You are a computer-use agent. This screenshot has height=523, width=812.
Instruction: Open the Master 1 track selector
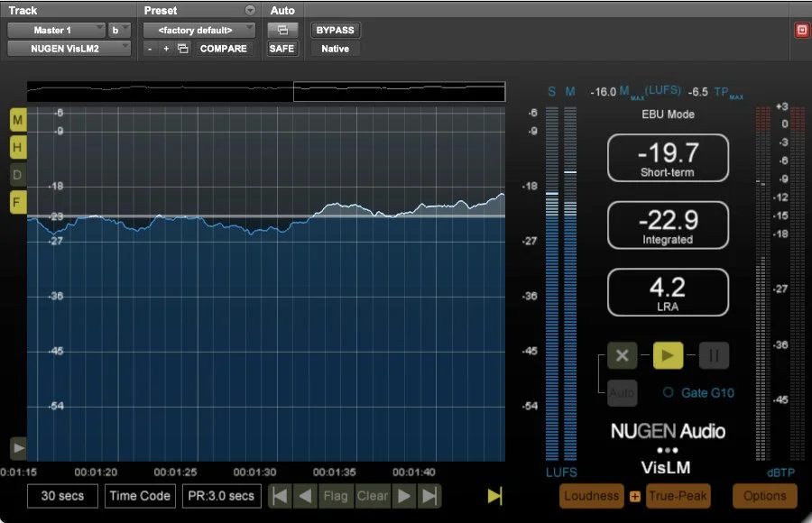tap(56, 30)
